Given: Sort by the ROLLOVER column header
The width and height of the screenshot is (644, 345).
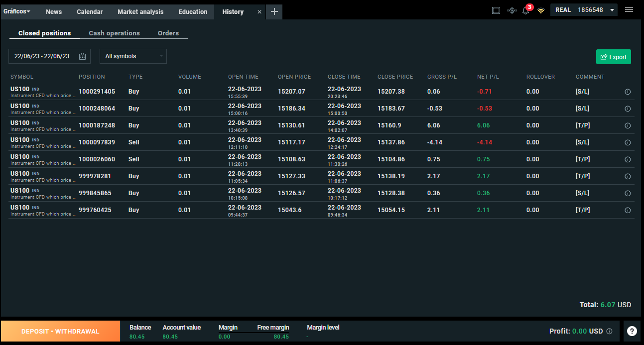Looking at the screenshot, I should (540, 77).
